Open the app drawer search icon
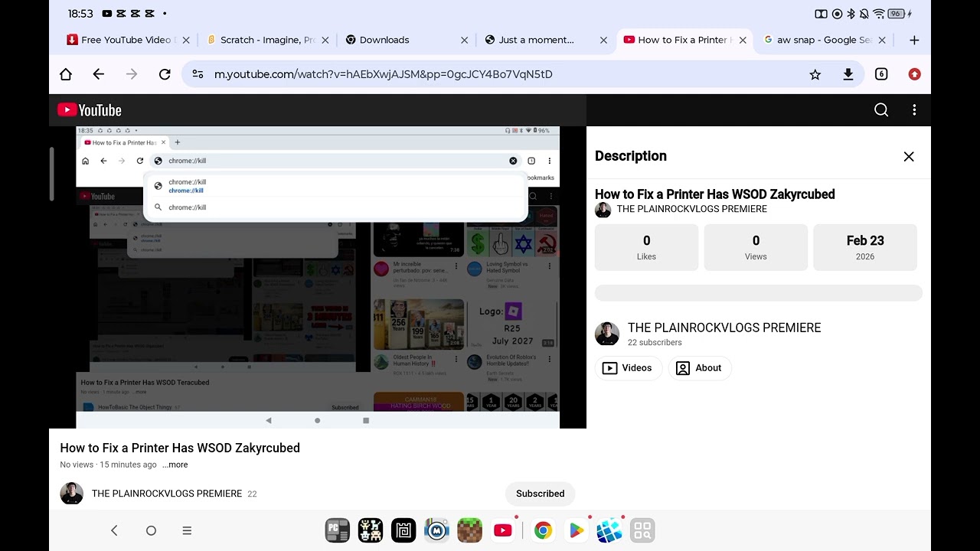980x551 pixels. coord(642,530)
